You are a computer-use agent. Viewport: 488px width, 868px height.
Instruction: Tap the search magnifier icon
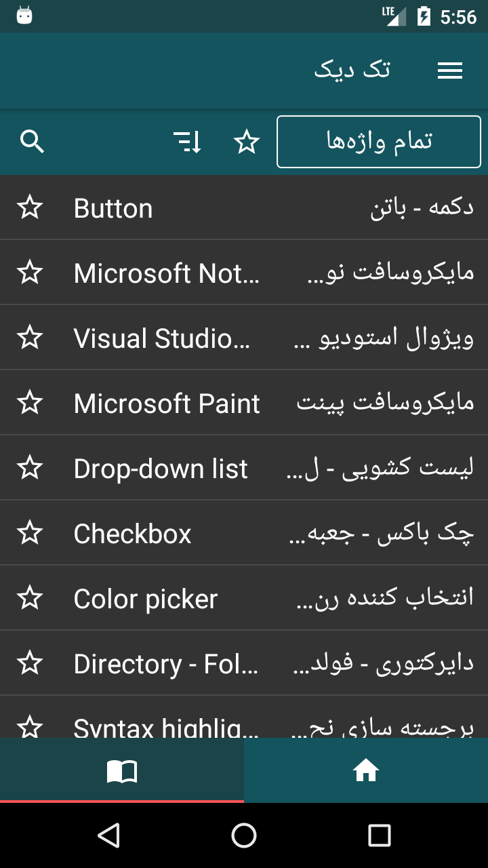click(32, 142)
